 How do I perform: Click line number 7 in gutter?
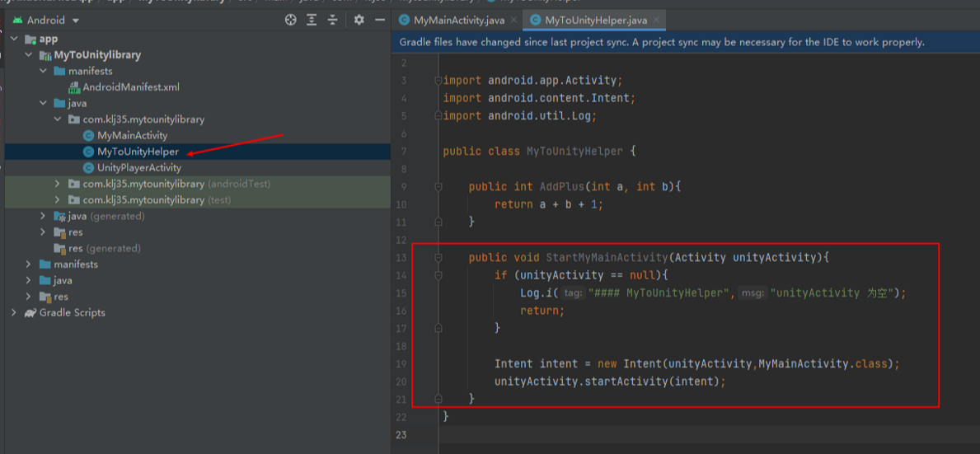(x=404, y=152)
